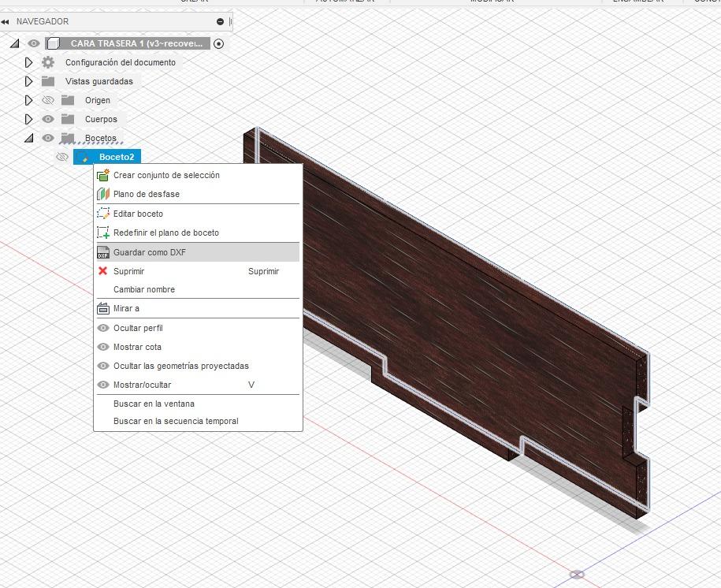This screenshot has height=588, width=721.
Task: Choose Mirar a in context menu
Action: [x=198, y=309]
